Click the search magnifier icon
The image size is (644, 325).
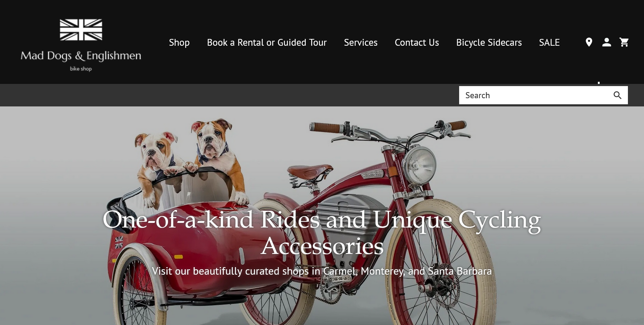[x=618, y=95]
